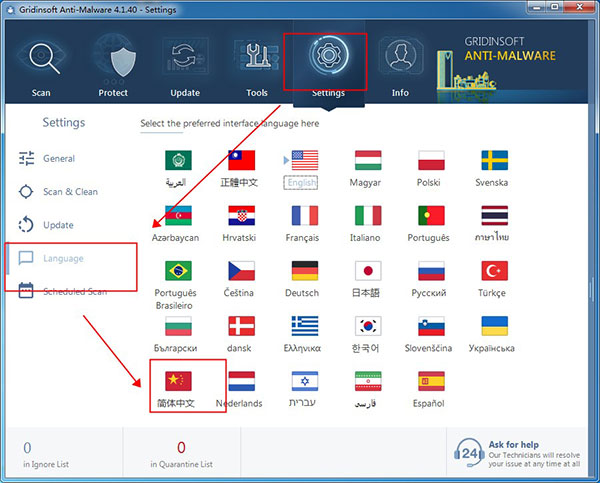This screenshot has height=483, width=600.
Task: Pick the Hebrew language flag
Action: tap(305, 381)
